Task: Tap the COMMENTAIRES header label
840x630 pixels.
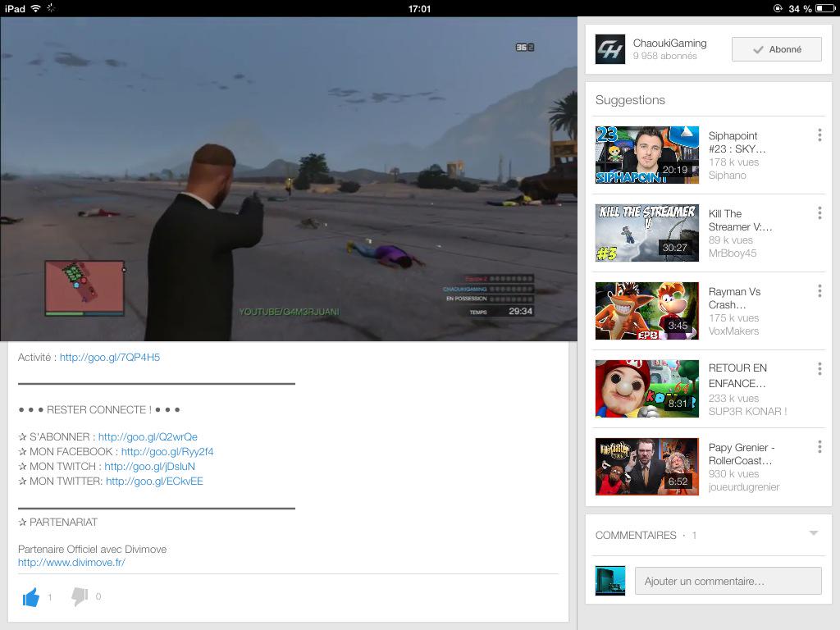Action: pyautogui.click(x=636, y=535)
